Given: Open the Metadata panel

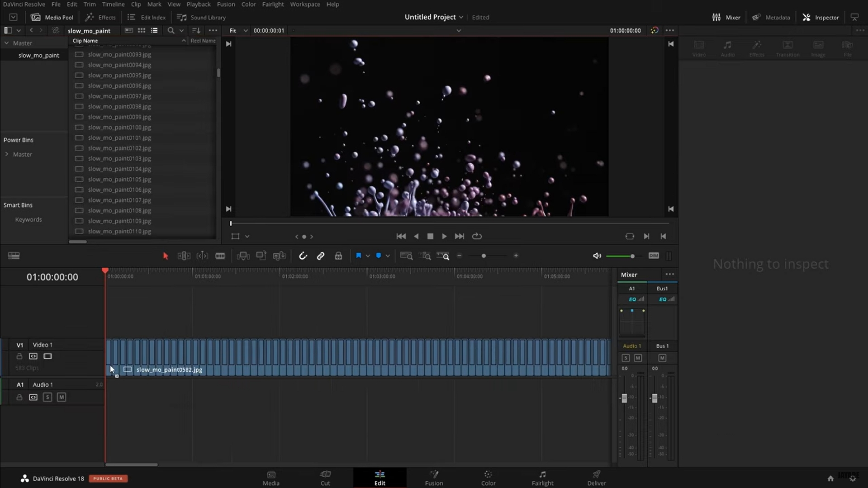Looking at the screenshot, I should coord(771,17).
